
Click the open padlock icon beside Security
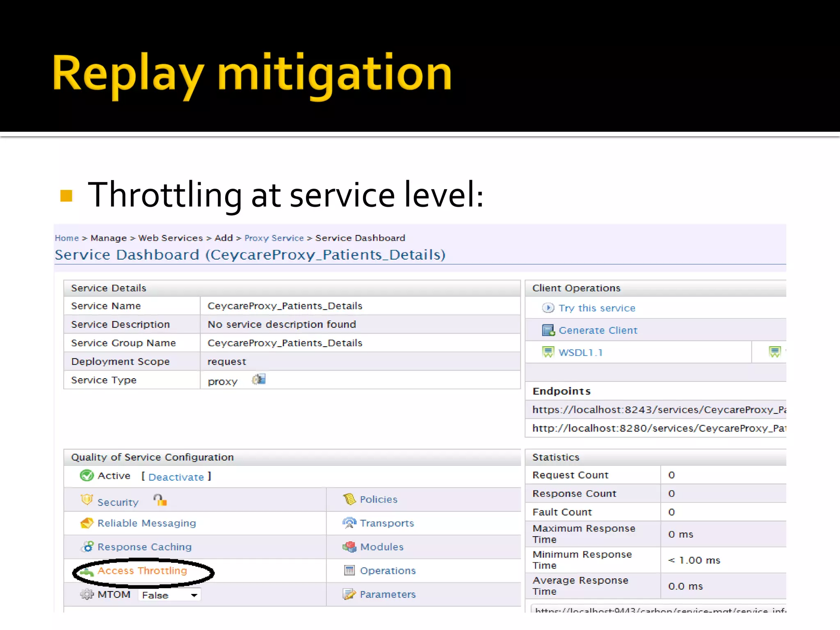pyautogui.click(x=160, y=500)
